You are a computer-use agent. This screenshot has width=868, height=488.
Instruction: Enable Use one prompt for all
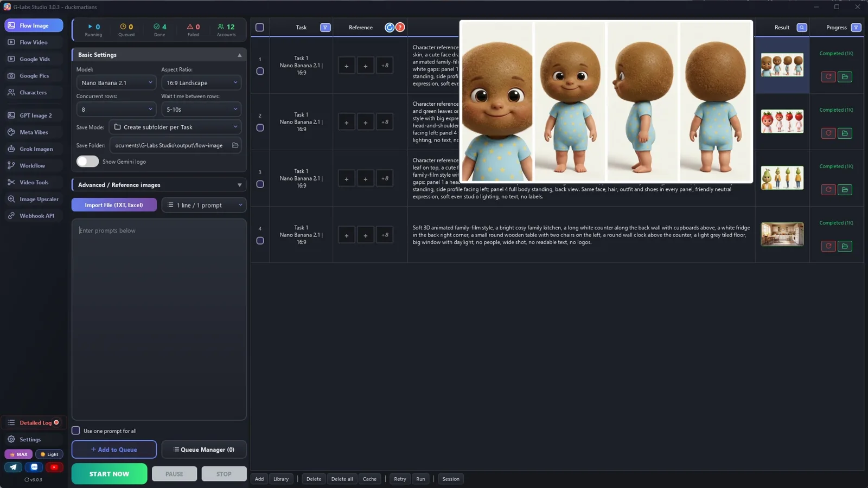(76, 431)
